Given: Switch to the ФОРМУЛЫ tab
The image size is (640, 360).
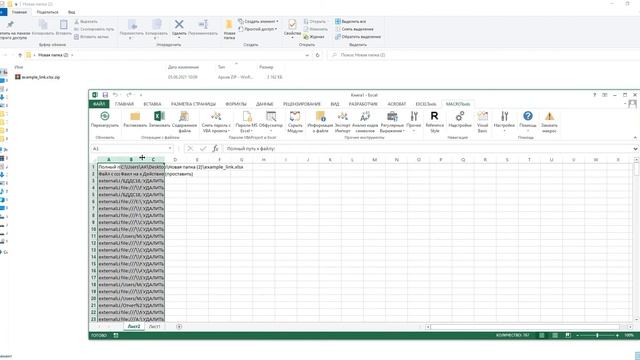Looking at the screenshot, I should point(236,104).
